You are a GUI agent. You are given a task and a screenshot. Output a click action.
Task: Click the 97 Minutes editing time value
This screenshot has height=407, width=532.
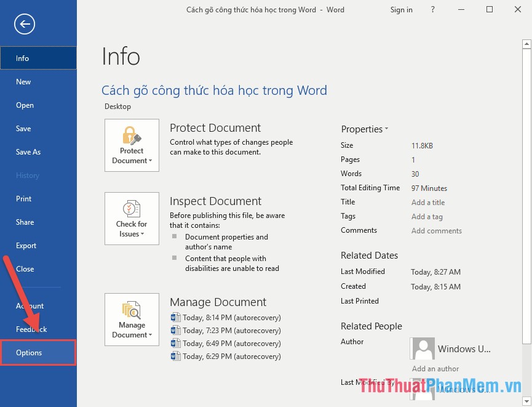[429, 188]
